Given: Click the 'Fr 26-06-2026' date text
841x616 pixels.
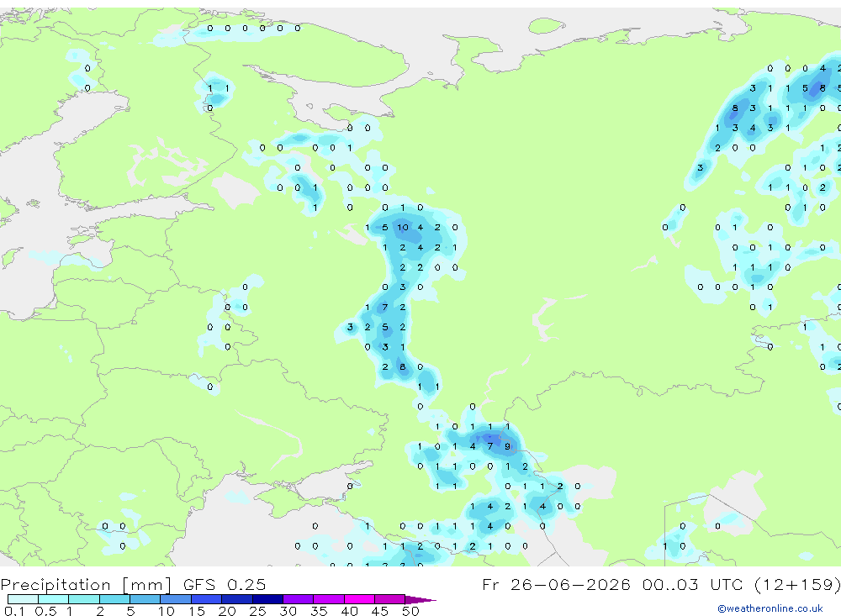Looking at the screenshot, I should [556, 584].
